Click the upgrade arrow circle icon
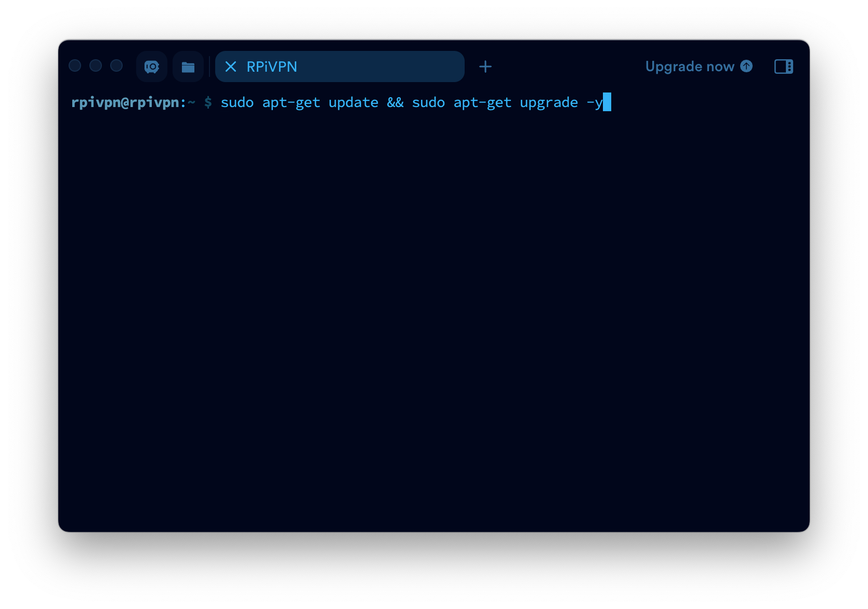This screenshot has width=868, height=609. point(746,66)
